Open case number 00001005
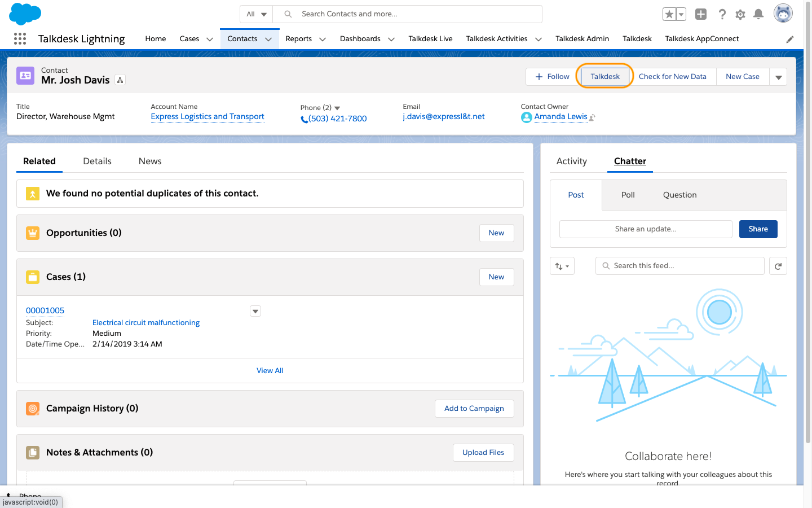Screen dimensions: 812x508 (45, 311)
